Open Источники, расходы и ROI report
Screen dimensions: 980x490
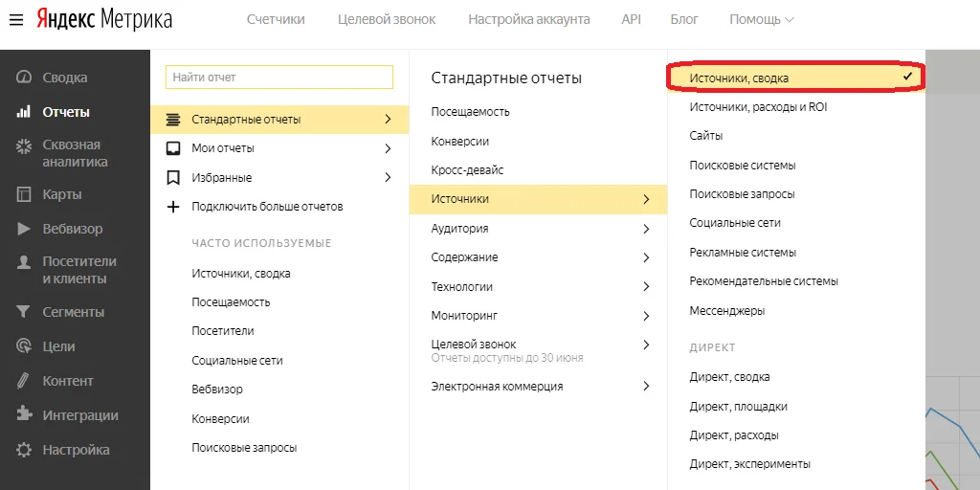tap(758, 107)
